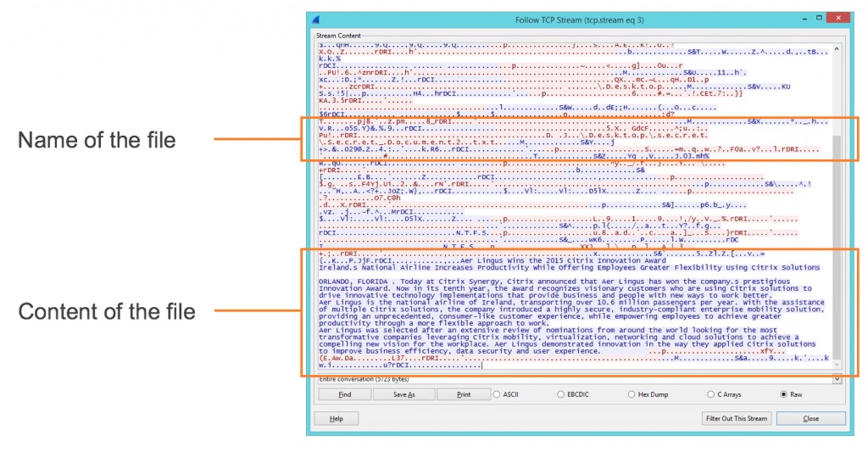
Task: Select the C Arrays radio option
Action: (709, 394)
